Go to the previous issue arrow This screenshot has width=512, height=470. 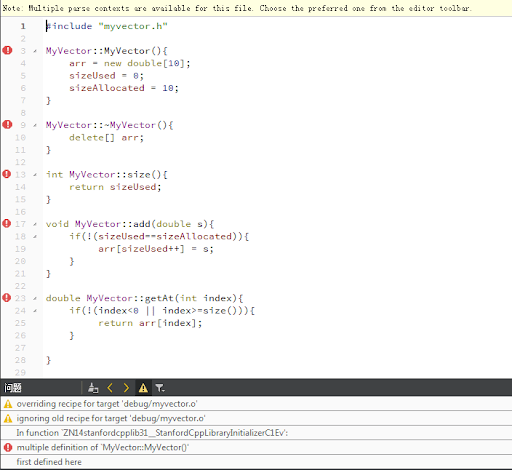110,388
